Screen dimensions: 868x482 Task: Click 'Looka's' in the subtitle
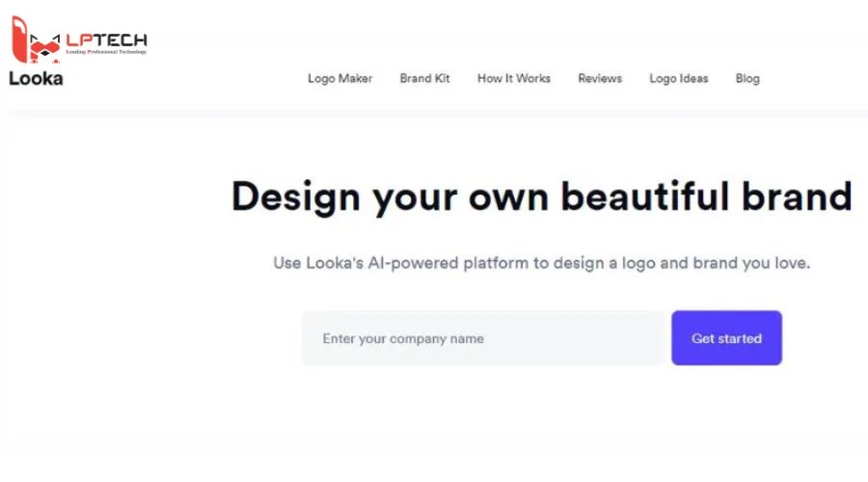335,263
